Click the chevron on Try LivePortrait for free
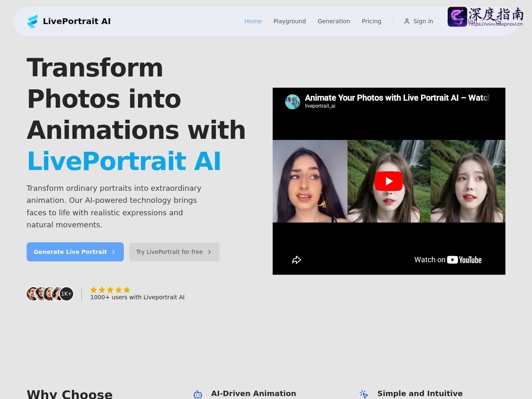 tap(209, 252)
